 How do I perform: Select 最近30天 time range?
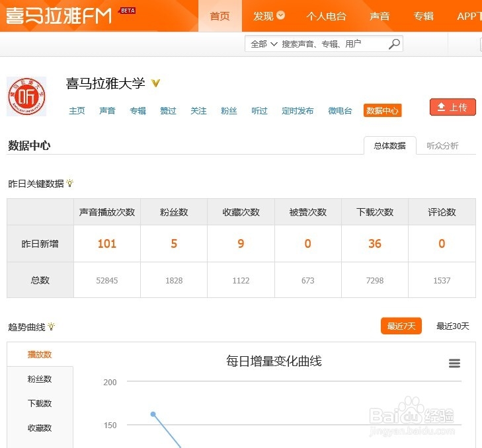[x=453, y=326]
